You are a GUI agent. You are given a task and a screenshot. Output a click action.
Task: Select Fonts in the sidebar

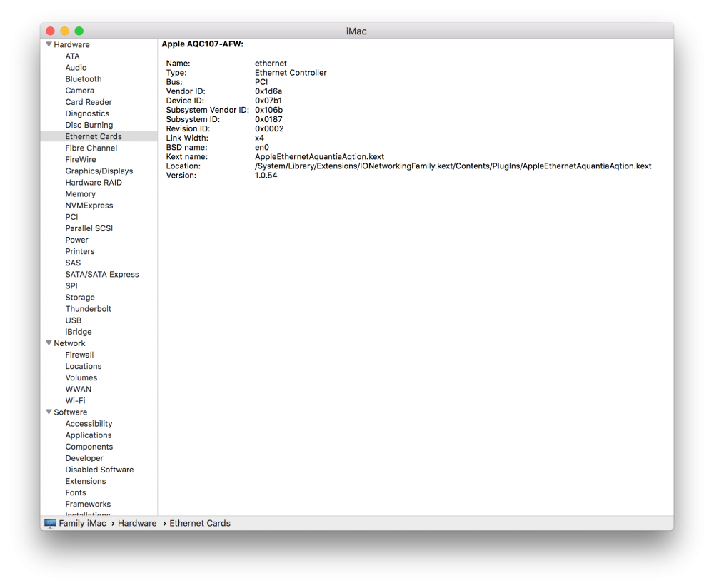76,492
